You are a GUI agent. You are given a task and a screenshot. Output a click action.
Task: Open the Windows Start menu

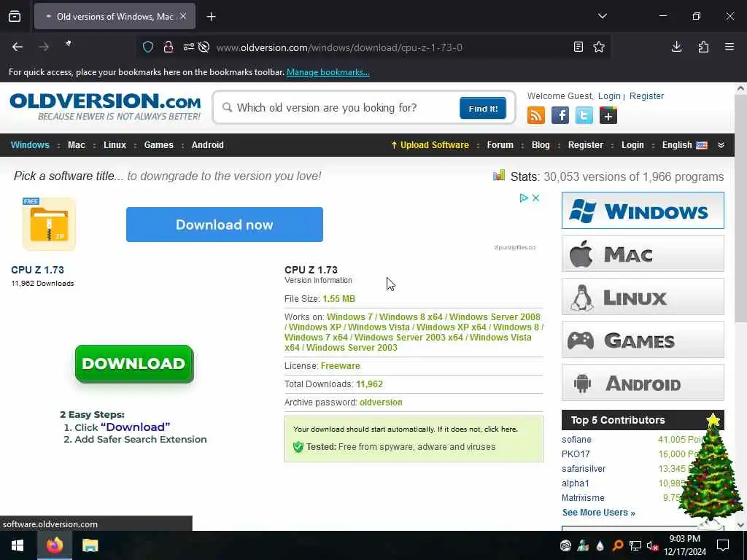pyautogui.click(x=18, y=545)
